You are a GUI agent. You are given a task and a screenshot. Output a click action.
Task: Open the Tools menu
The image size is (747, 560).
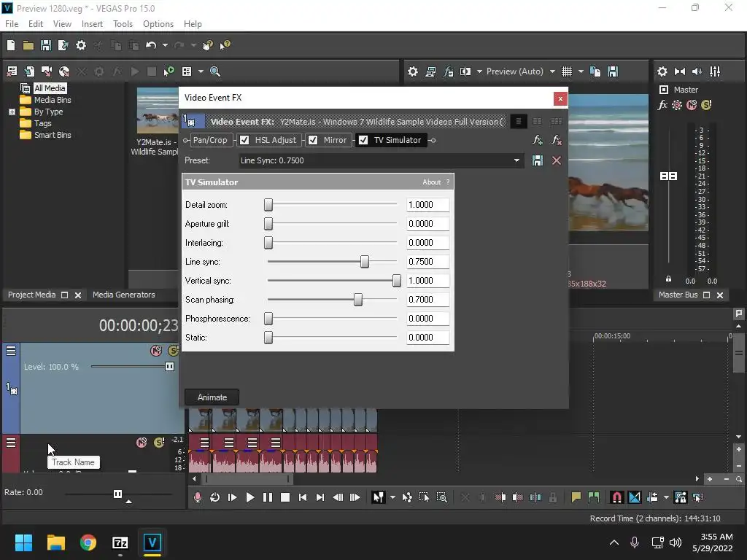pyautogui.click(x=123, y=24)
